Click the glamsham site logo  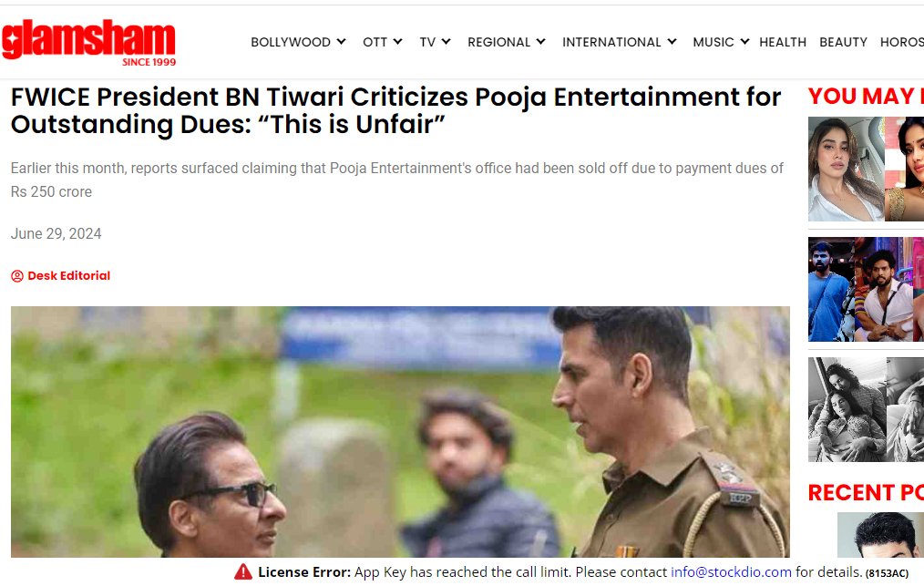pyautogui.click(x=88, y=42)
